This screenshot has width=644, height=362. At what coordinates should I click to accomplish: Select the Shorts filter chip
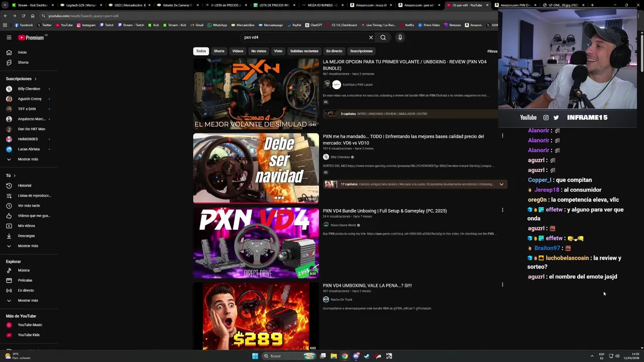(x=219, y=51)
